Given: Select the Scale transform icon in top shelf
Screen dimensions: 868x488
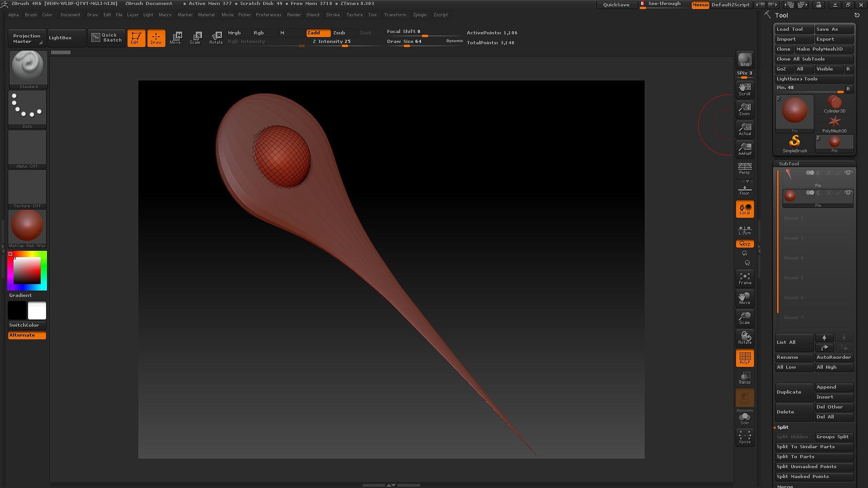Looking at the screenshot, I should pyautogui.click(x=195, y=38).
